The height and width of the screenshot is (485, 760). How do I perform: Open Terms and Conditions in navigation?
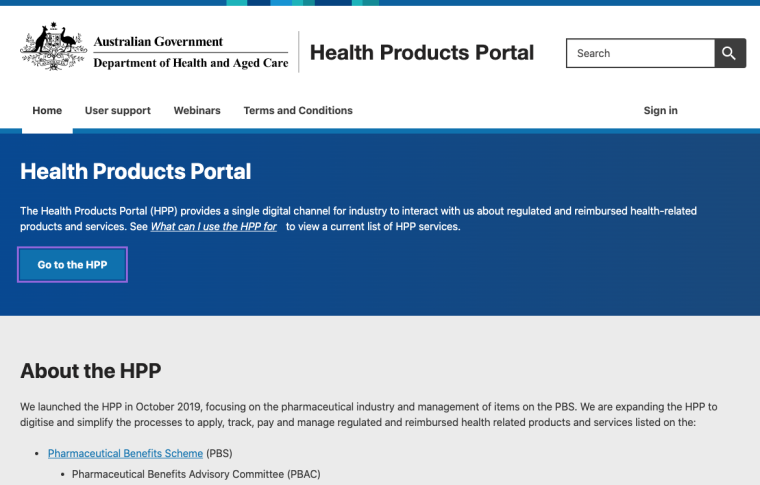tap(298, 110)
